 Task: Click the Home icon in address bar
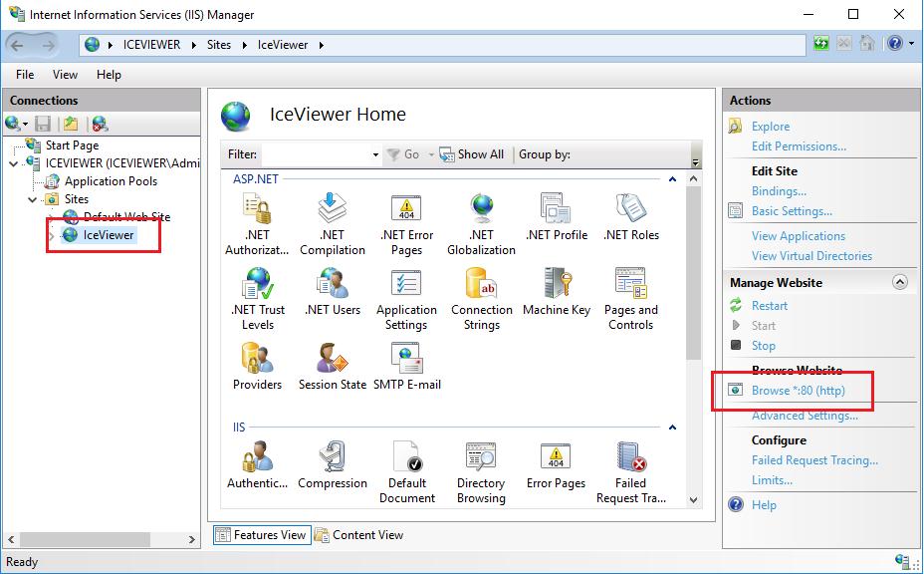click(x=867, y=44)
